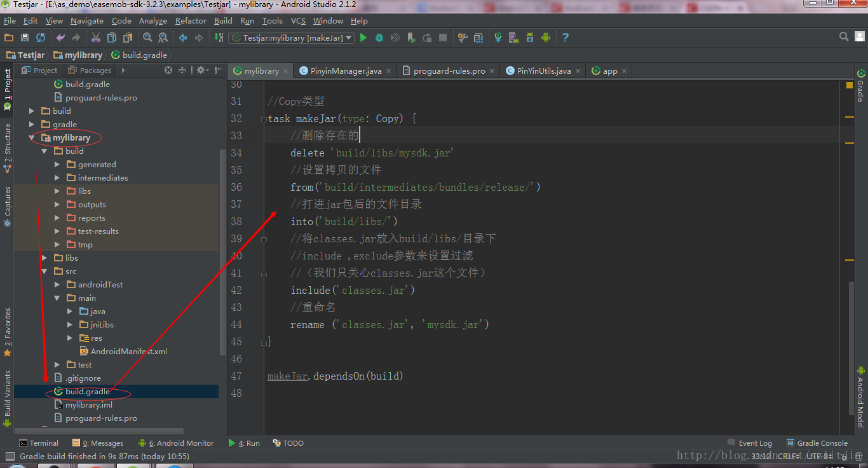
Task: Click the Help question mark icon
Action: 566,38
